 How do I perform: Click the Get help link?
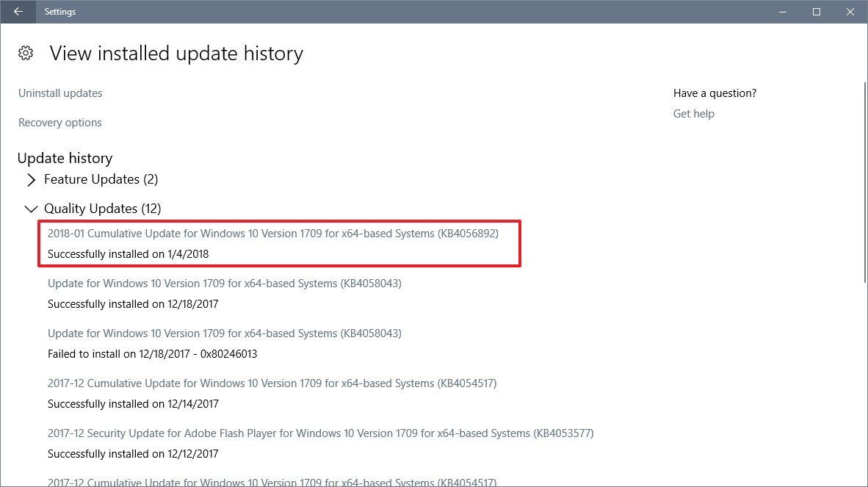click(x=693, y=113)
